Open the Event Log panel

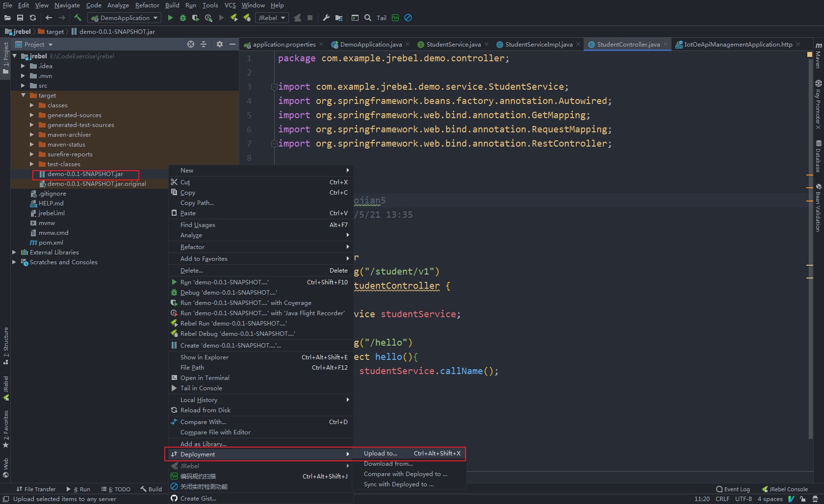[x=733, y=489]
